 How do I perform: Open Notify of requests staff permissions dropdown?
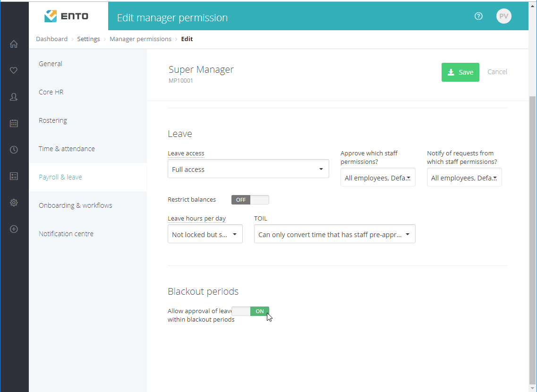(x=464, y=177)
